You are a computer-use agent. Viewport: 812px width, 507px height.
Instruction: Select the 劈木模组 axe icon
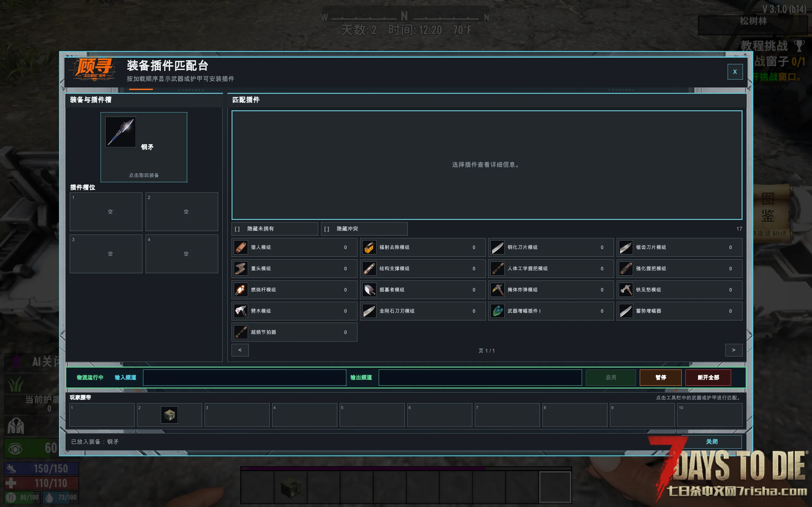(240, 311)
